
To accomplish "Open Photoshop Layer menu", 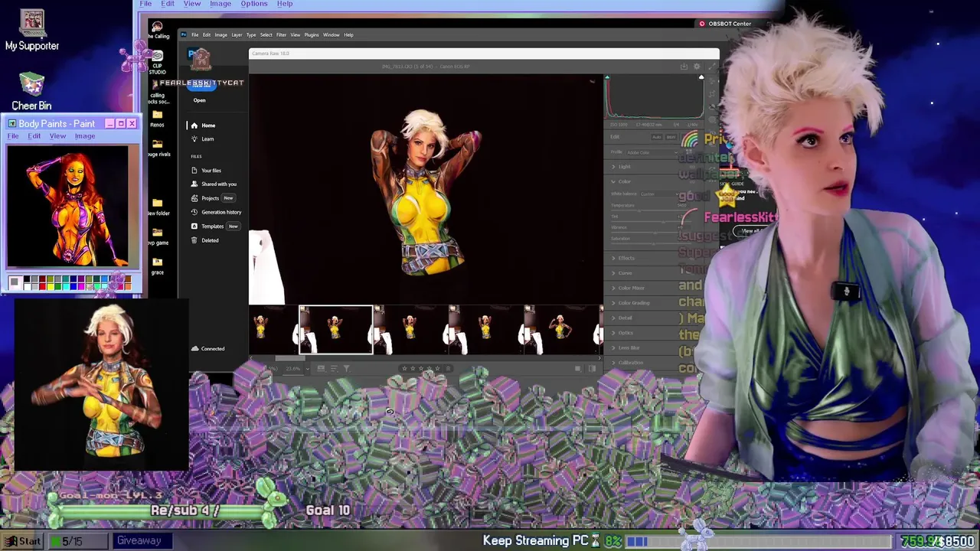I will pyautogui.click(x=237, y=34).
